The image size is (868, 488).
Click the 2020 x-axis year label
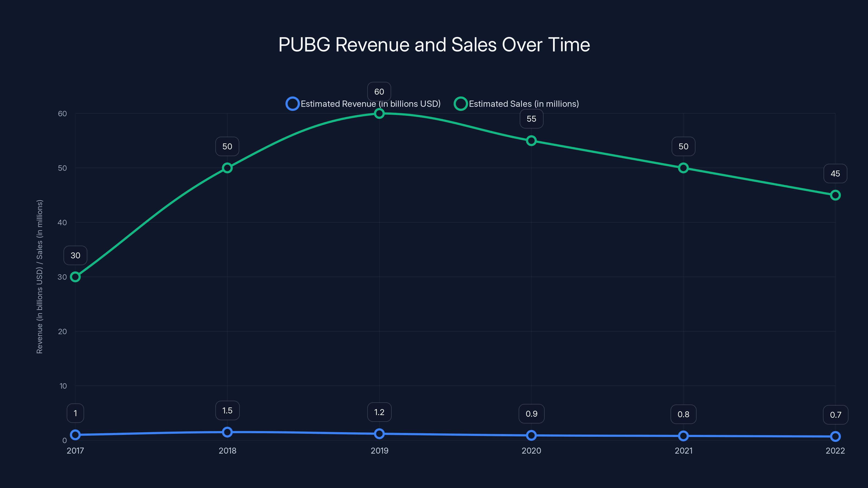(x=531, y=451)
